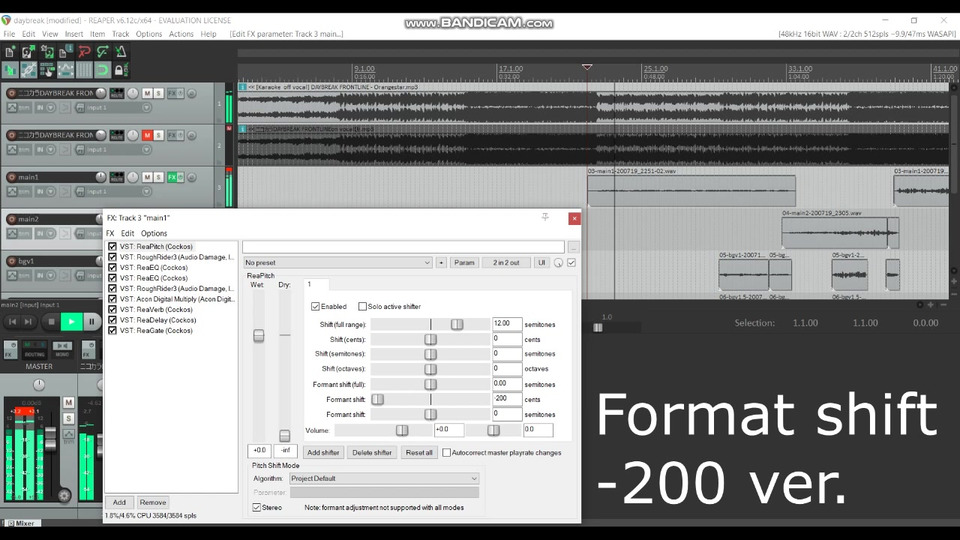Open record mode dropdown beside IN on main1

tap(51, 192)
